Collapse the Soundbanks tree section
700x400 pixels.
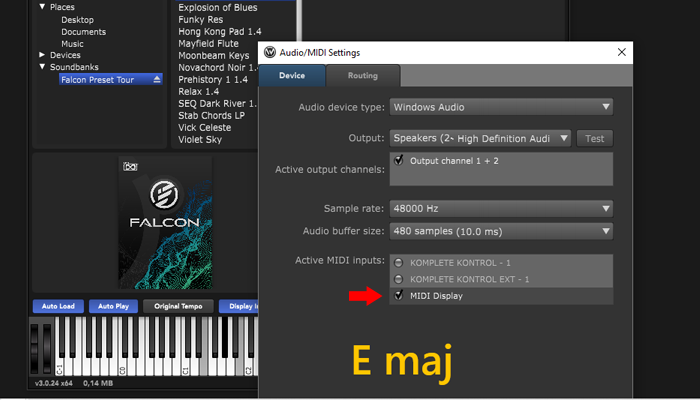coord(42,67)
